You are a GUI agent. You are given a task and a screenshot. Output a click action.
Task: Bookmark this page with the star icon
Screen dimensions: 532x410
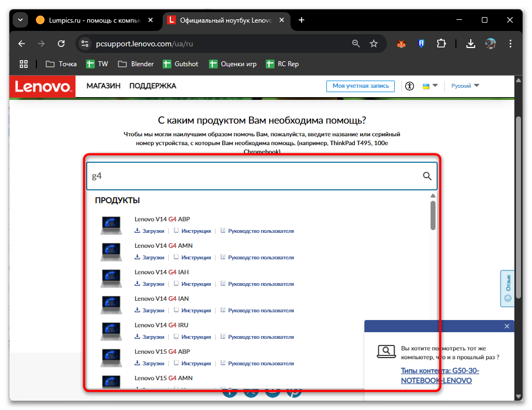(x=374, y=44)
